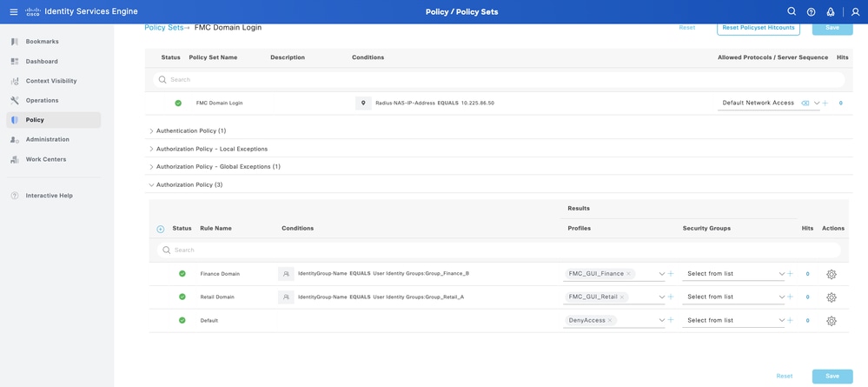This screenshot has width=868, height=387.
Task: Open the notifications bell icon
Action: pos(831,12)
